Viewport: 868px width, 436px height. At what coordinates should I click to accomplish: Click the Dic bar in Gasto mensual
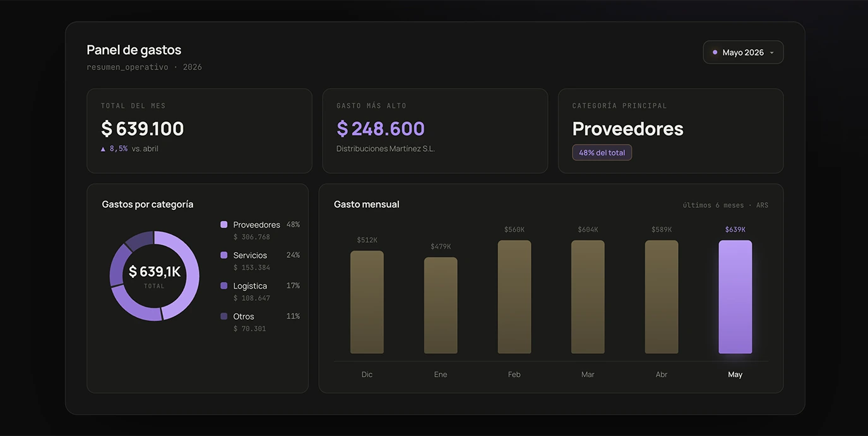coord(367,302)
